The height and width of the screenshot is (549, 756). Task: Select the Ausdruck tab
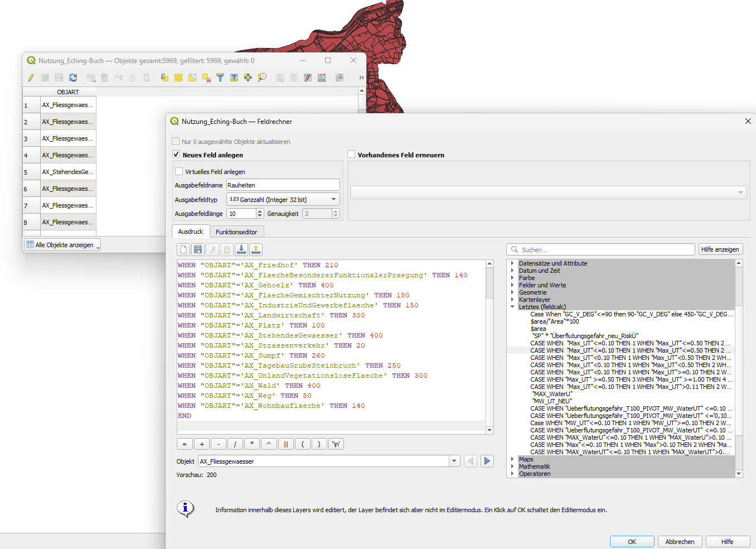click(191, 232)
